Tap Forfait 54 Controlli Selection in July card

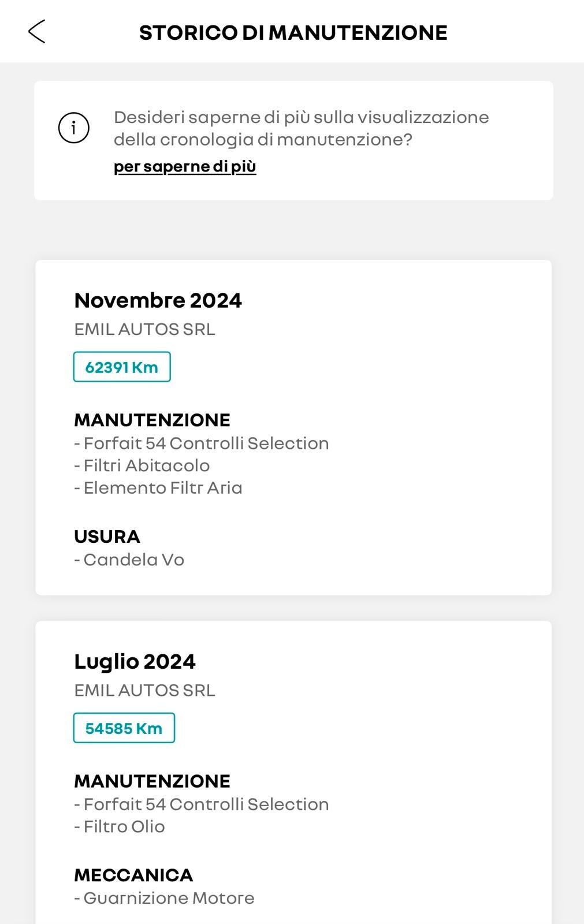coord(206,804)
